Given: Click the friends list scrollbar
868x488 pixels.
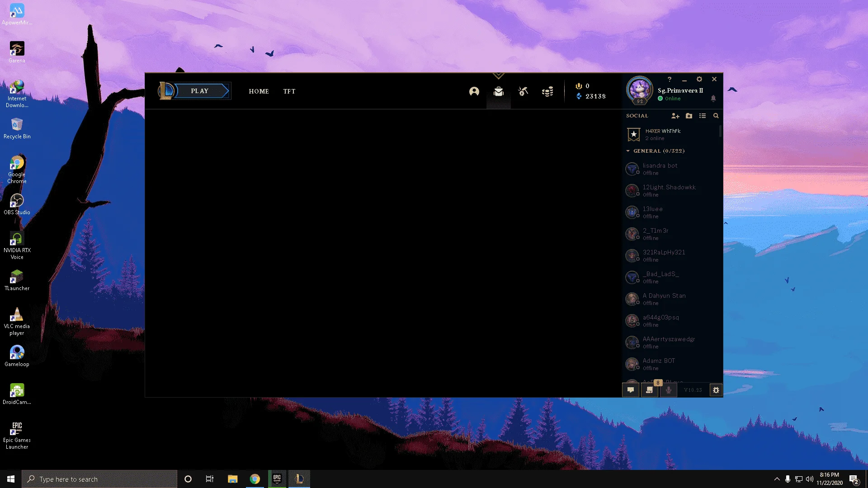Looking at the screenshot, I should [x=720, y=132].
